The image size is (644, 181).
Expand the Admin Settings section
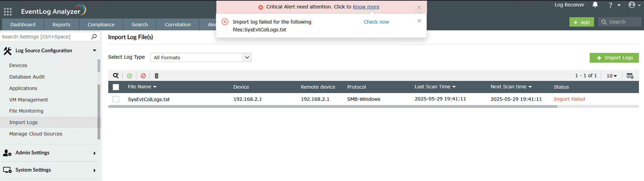click(94, 153)
